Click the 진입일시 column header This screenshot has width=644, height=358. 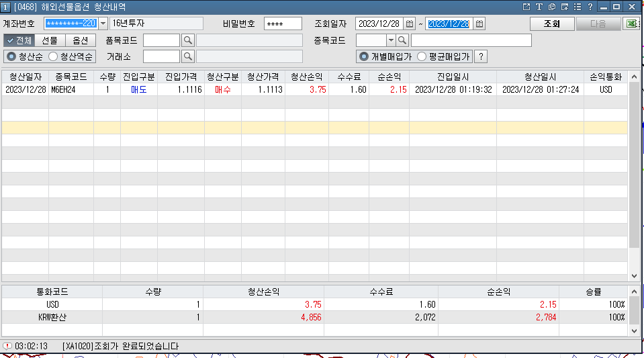pyautogui.click(x=453, y=77)
